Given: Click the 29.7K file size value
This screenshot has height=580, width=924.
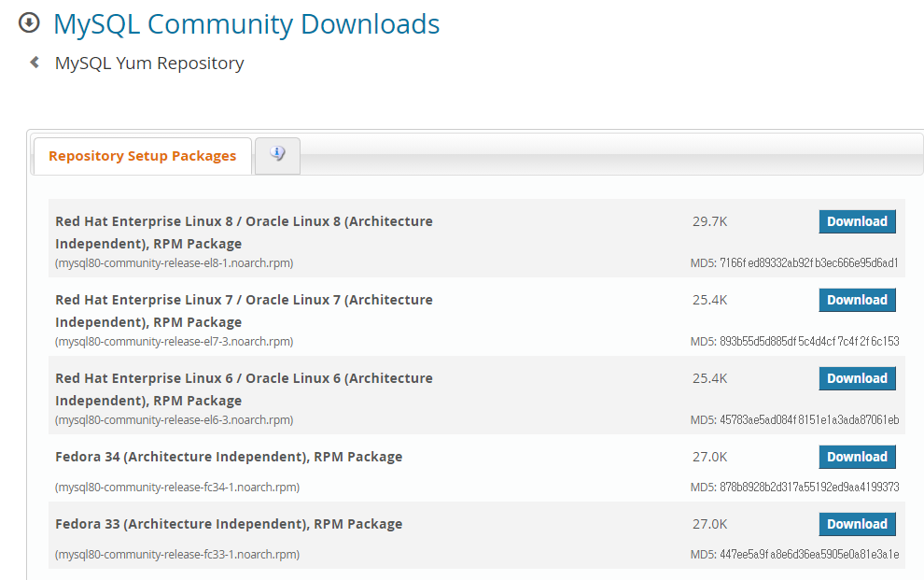Looking at the screenshot, I should tap(709, 221).
